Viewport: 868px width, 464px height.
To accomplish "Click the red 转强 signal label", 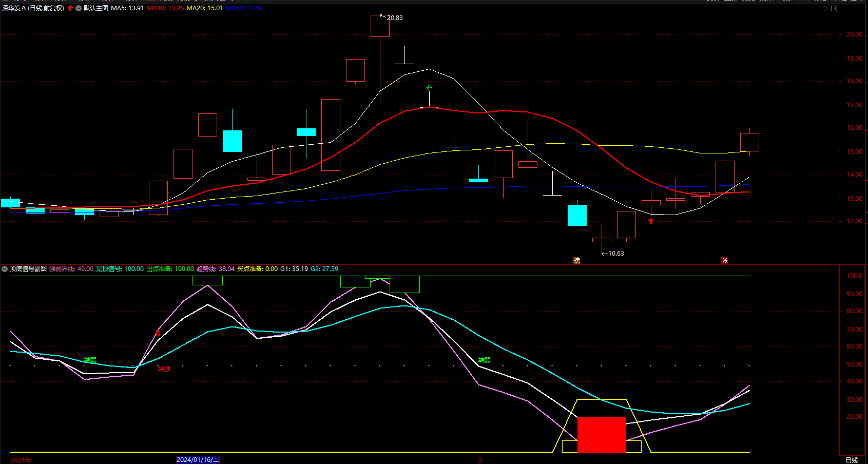I will [164, 369].
